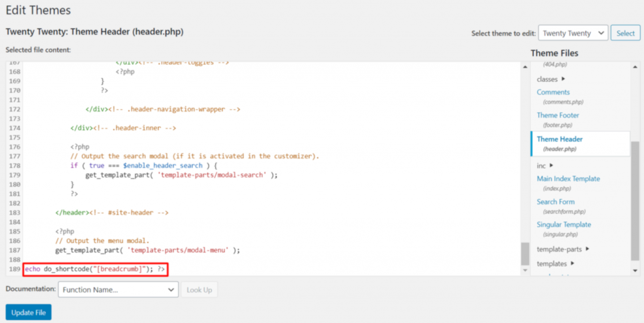
Task: Click the Update File button
Action: point(28,312)
